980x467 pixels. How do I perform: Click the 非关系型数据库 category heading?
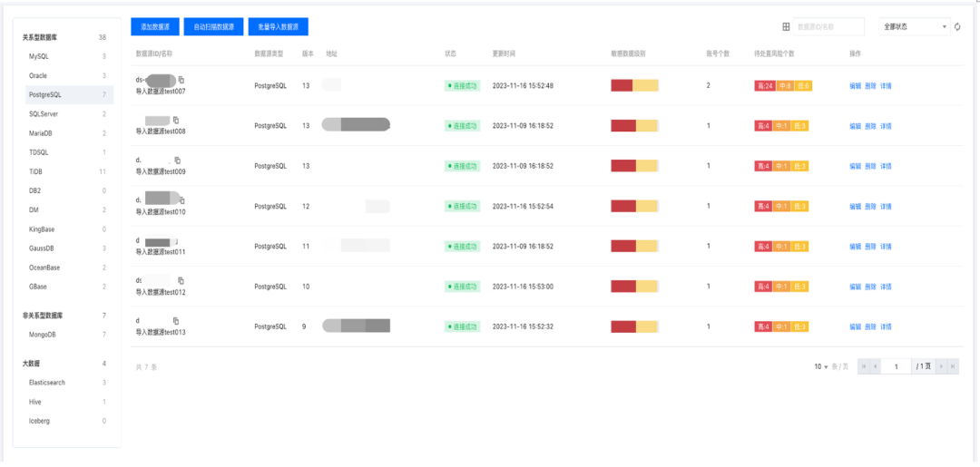(x=44, y=316)
